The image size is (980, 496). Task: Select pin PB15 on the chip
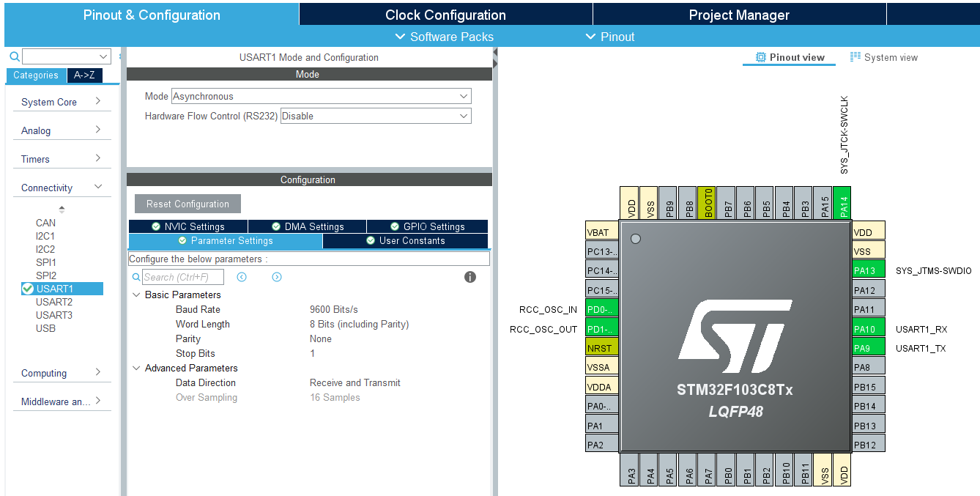coord(869,387)
